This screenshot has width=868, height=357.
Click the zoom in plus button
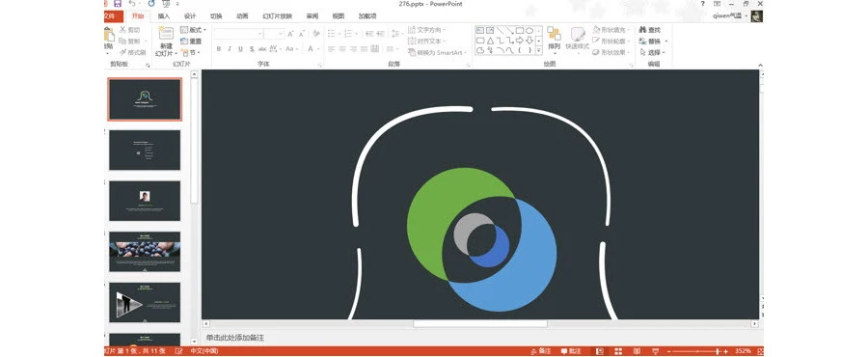(725, 351)
